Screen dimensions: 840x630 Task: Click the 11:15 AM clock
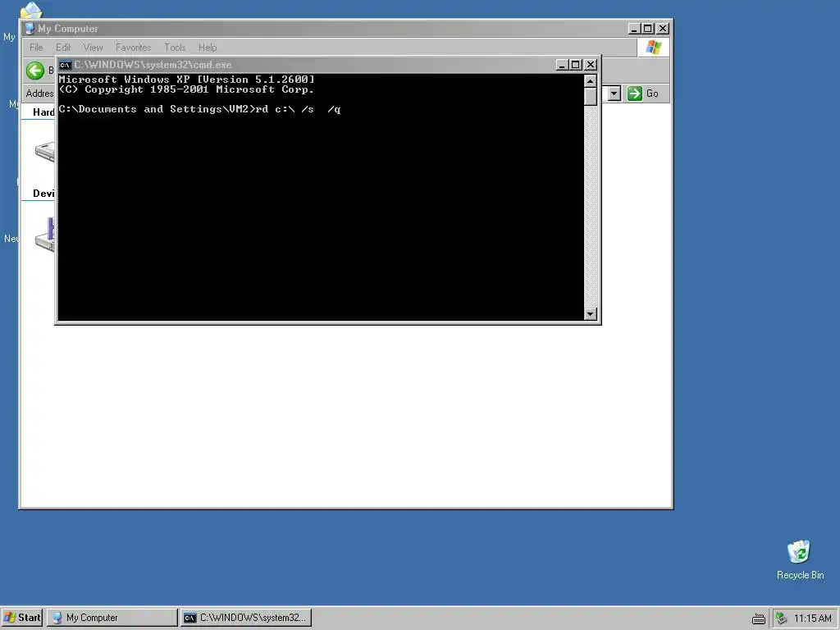(813, 619)
